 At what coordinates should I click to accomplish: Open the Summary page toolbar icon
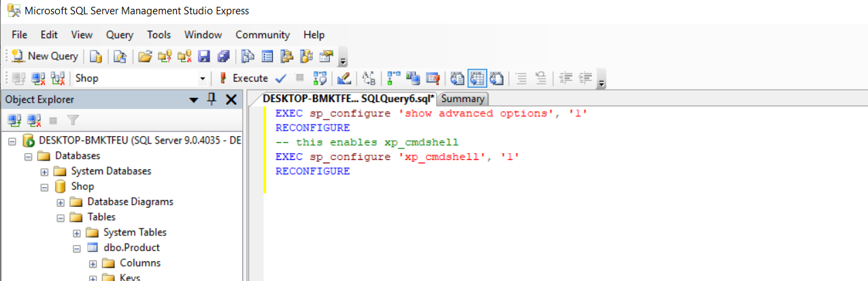pos(268,56)
